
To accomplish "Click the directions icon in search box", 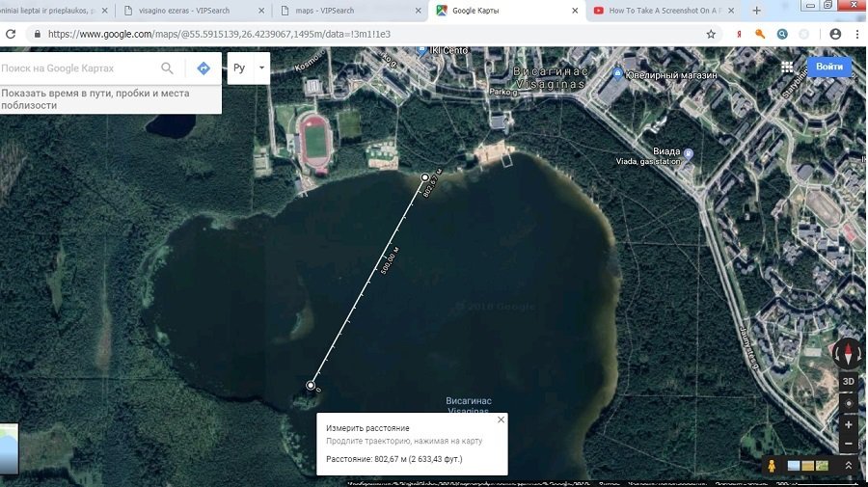I will [203, 68].
